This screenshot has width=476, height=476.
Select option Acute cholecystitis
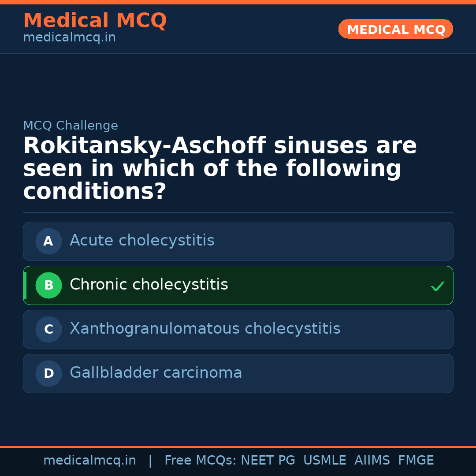[x=142, y=241]
